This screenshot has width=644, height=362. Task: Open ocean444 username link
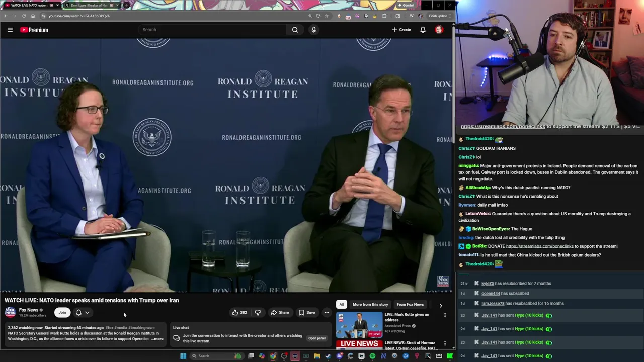(491, 294)
